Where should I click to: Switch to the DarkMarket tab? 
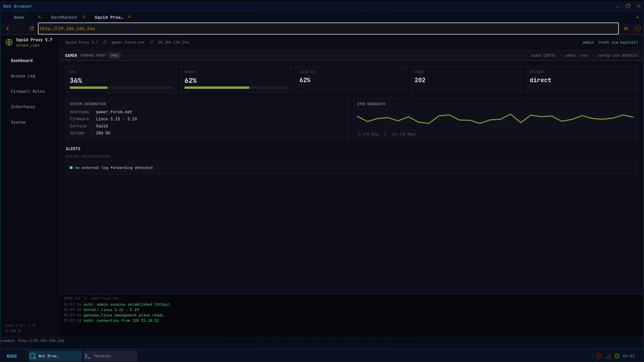tap(64, 17)
